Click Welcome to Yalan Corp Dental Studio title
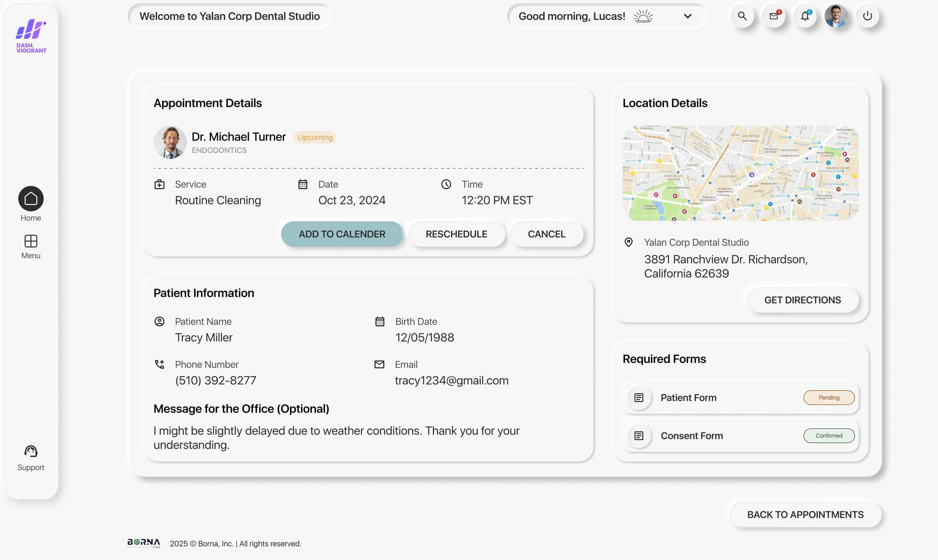The image size is (938, 560). pos(229,16)
